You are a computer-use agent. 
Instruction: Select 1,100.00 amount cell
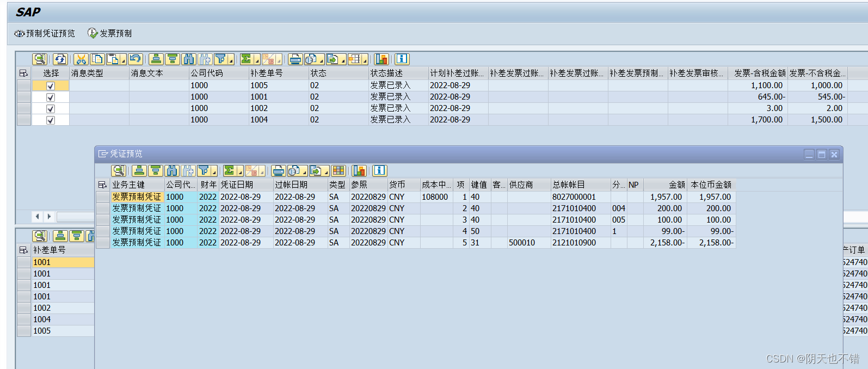(758, 85)
